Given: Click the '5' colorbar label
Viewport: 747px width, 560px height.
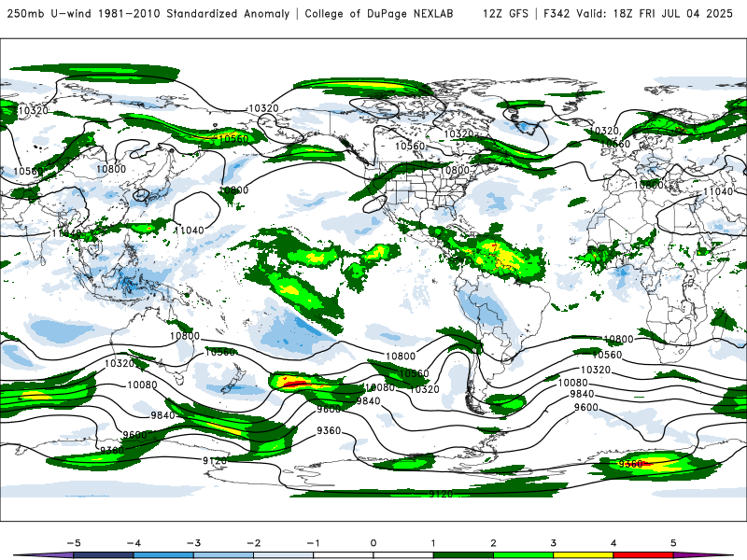Looking at the screenshot, I should [673, 543].
